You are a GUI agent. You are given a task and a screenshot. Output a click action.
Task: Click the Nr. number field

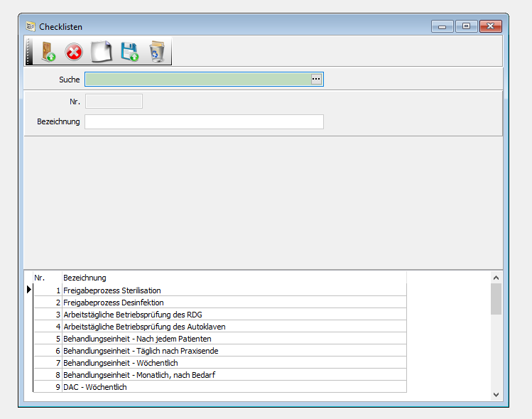(x=114, y=102)
